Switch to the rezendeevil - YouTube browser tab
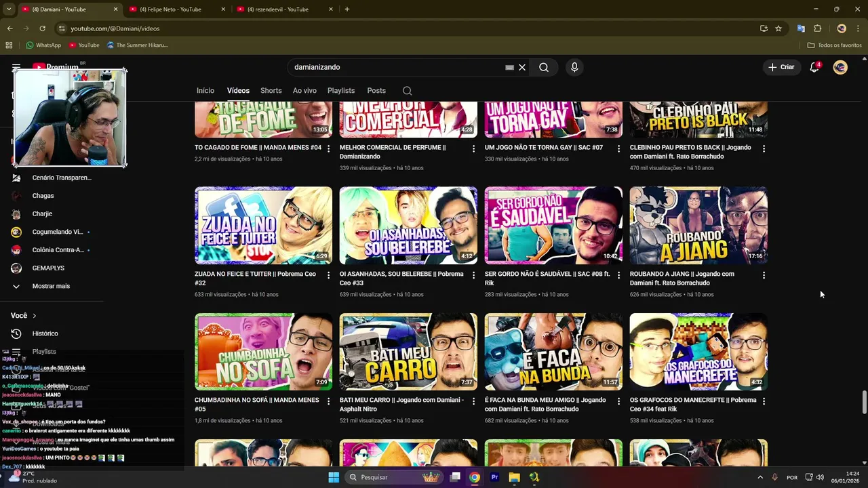This screenshot has width=868, height=488. point(285,9)
